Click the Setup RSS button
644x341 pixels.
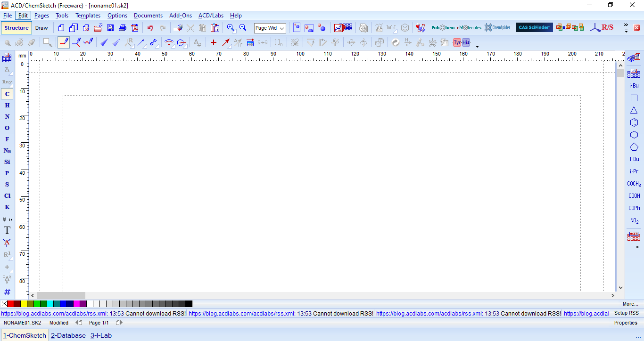click(x=626, y=313)
